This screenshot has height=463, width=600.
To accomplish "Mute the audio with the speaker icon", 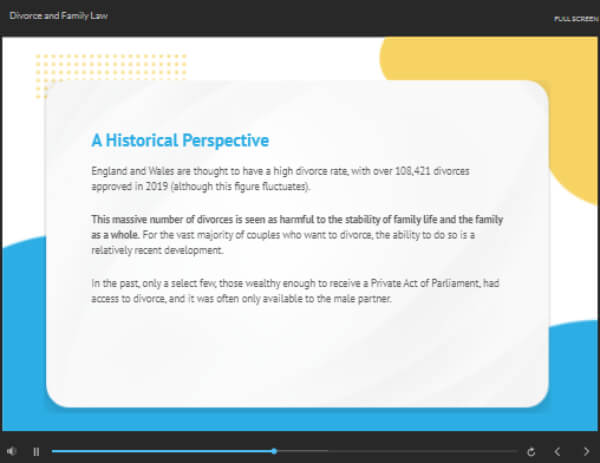I will [x=12, y=451].
